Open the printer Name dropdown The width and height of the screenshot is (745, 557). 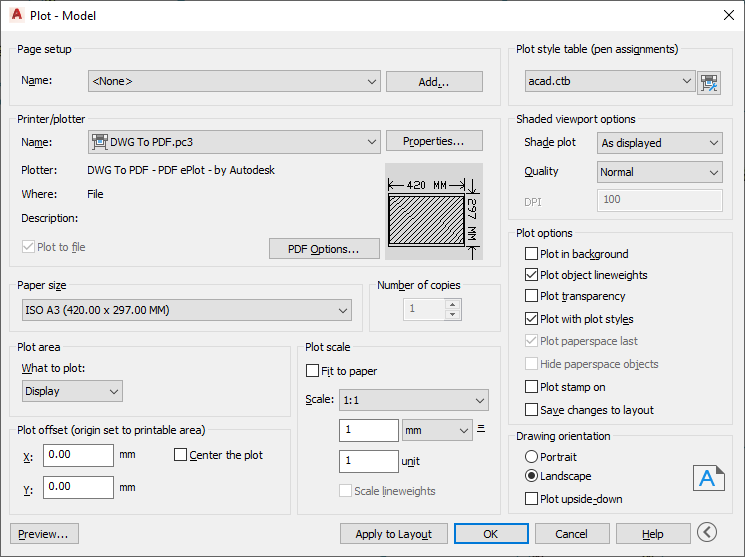(x=234, y=142)
